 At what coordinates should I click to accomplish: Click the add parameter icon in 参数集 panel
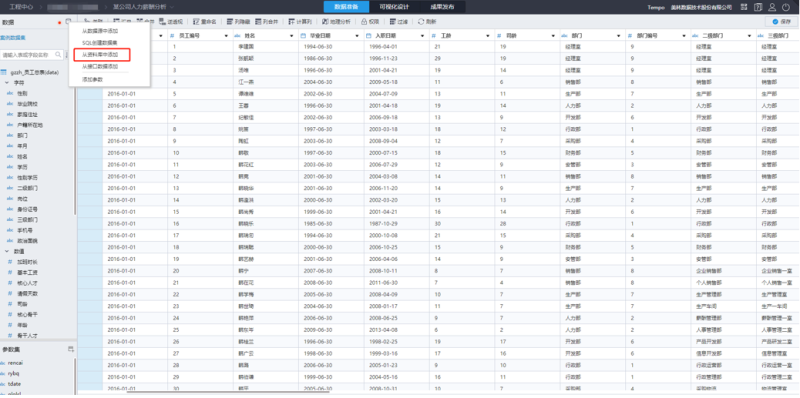[71, 349]
